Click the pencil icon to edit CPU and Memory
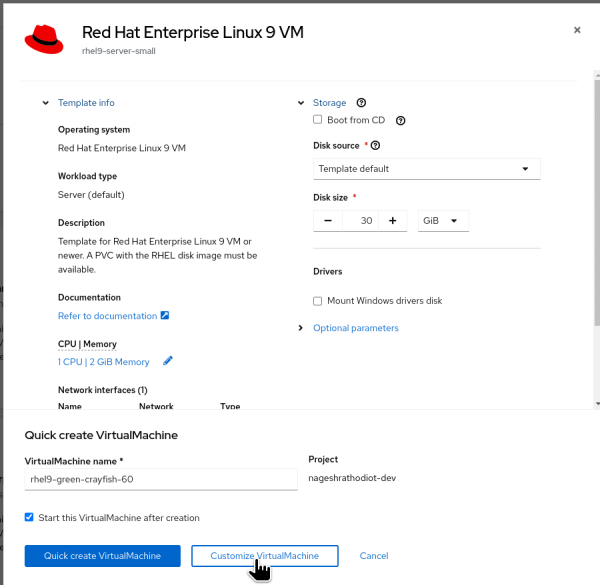 pyautogui.click(x=168, y=361)
